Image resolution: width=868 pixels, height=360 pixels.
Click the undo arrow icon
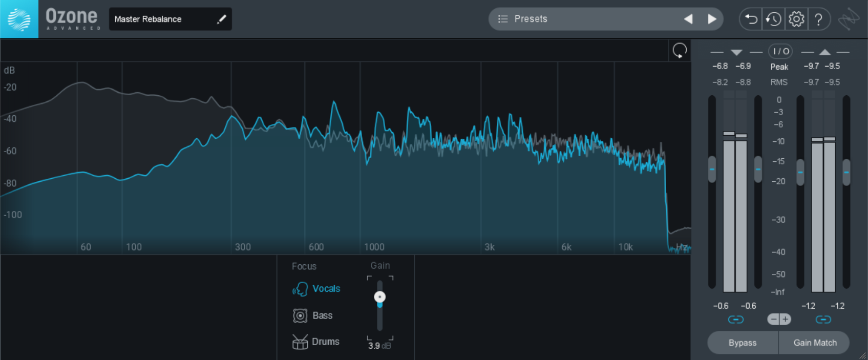(x=751, y=19)
